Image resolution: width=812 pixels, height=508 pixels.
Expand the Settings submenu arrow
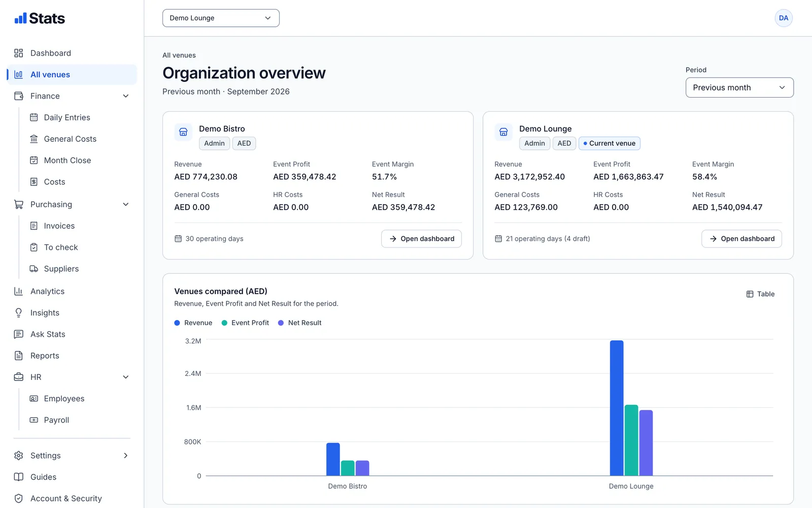coord(126,456)
